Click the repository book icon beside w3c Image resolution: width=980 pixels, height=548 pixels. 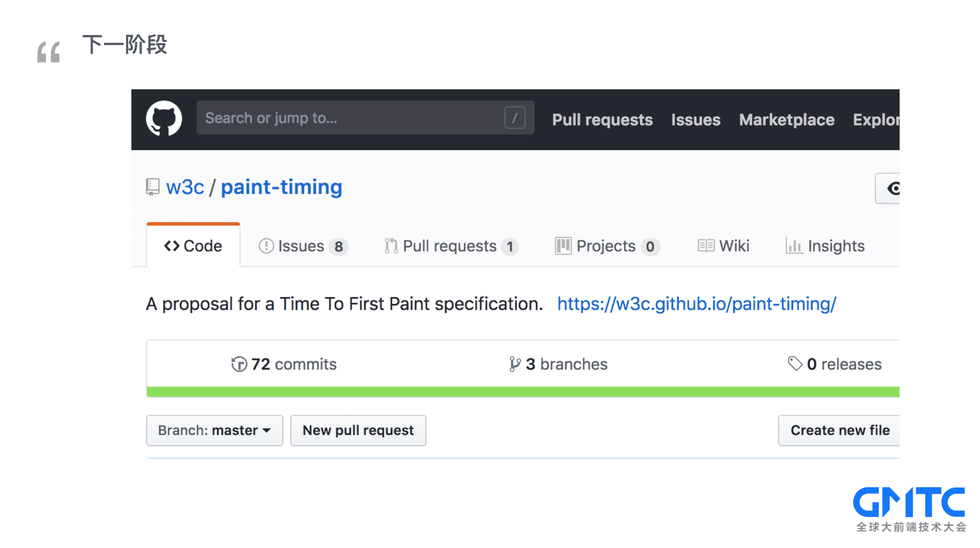153,187
